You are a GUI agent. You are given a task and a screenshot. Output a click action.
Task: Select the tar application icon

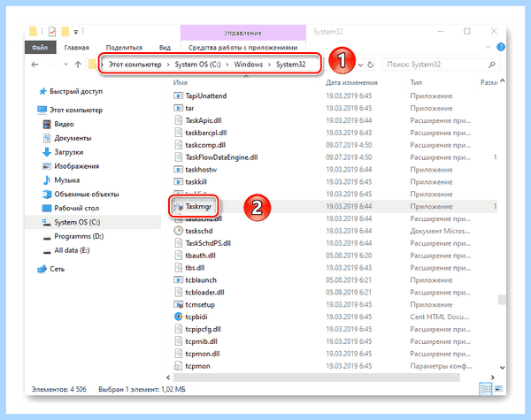(x=178, y=108)
